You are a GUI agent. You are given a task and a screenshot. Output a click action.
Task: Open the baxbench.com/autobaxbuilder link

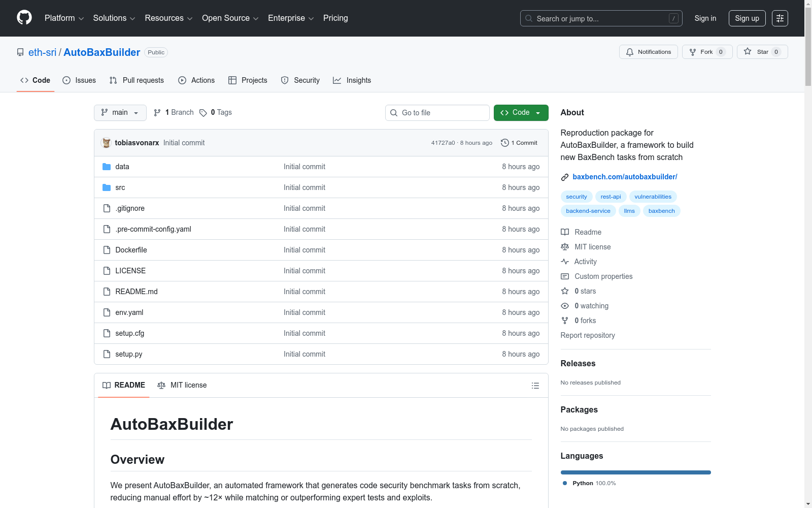(x=625, y=177)
